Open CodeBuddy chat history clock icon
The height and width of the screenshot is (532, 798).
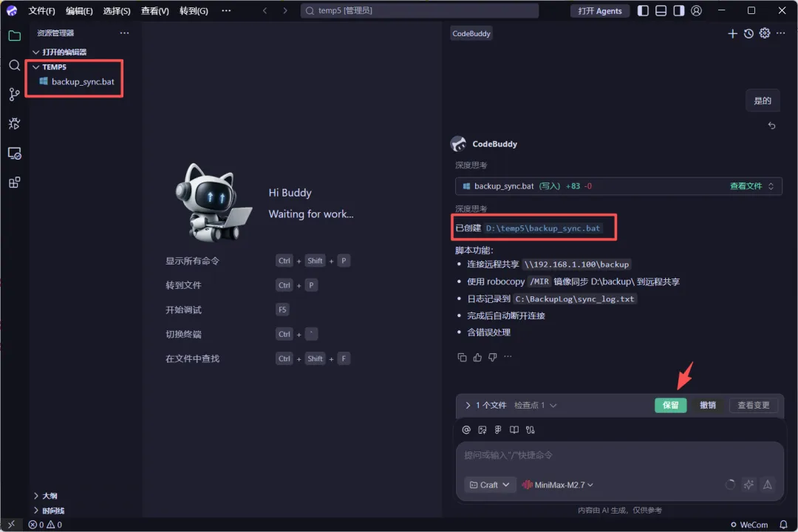tap(748, 33)
